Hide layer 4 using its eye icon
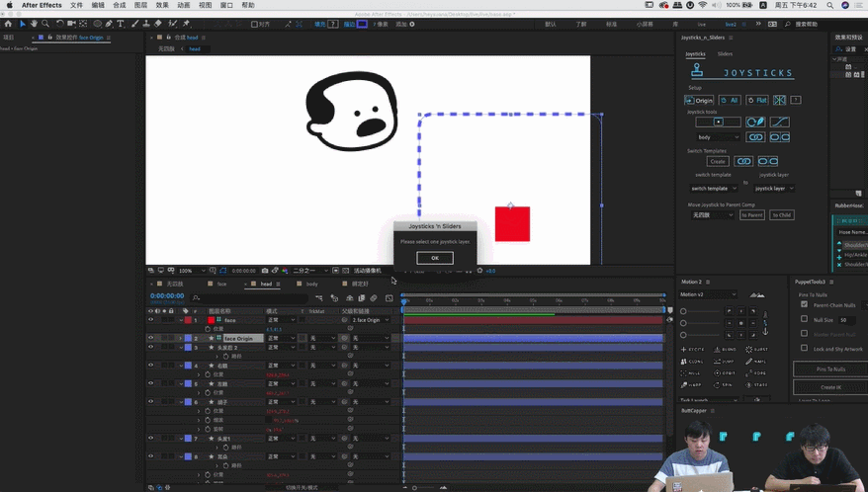868x492 pixels. (150, 366)
